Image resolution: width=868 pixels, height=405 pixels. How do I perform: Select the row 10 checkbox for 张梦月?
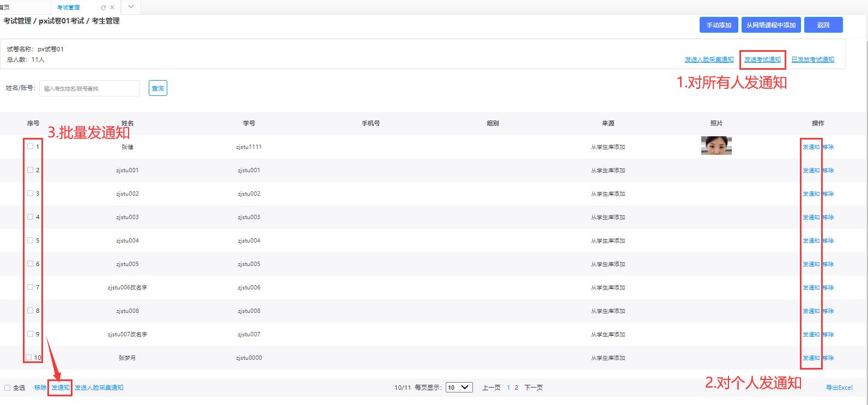(29, 358)
